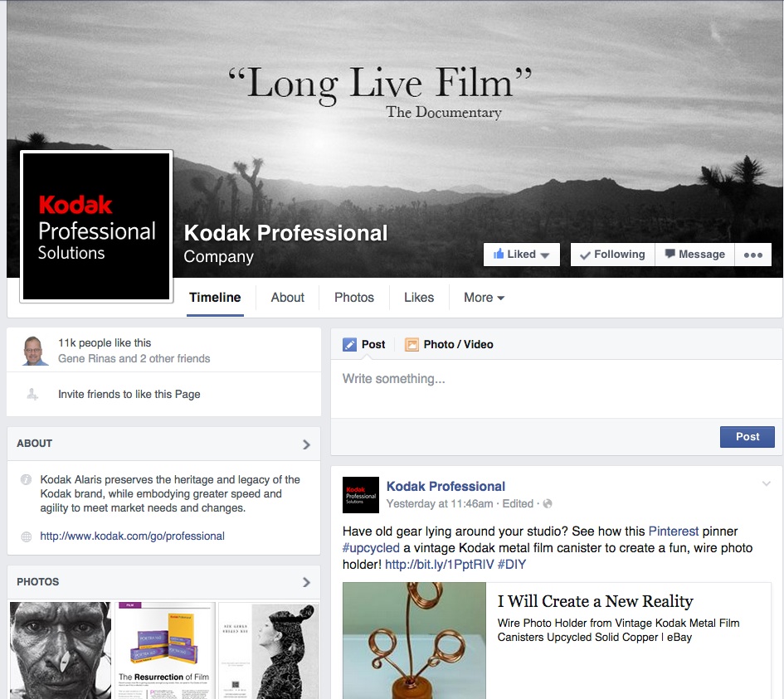The height and width of the screenshot is (699, 784).
Task: Click the #upcycled hashtag
Action: 371,547
